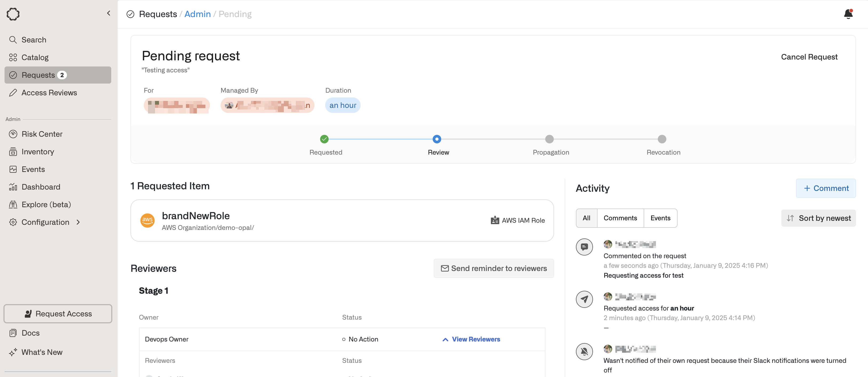
Task: Click the Admin breadcrumb link
Action: pyautogui.click(x=197, y=14)
